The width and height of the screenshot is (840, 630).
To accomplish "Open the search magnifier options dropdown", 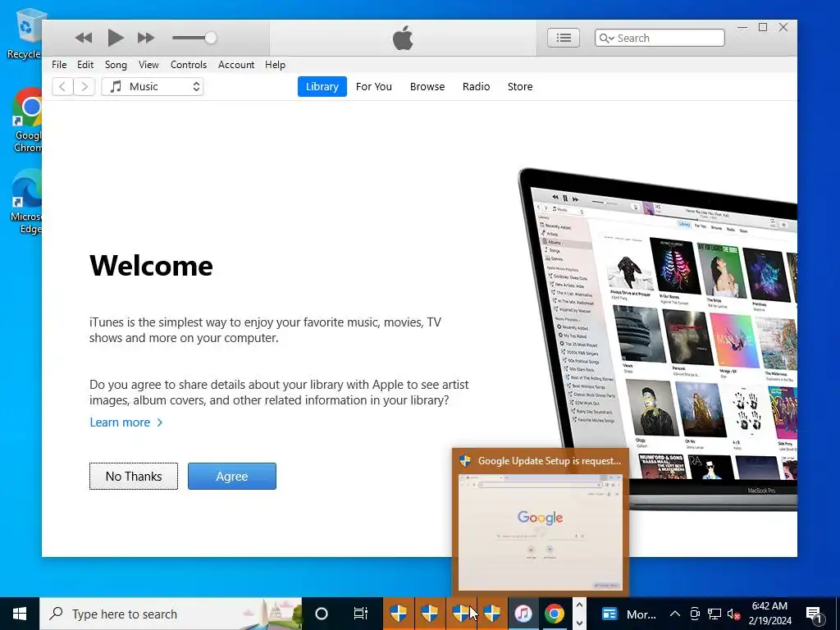I will [606, 38].
